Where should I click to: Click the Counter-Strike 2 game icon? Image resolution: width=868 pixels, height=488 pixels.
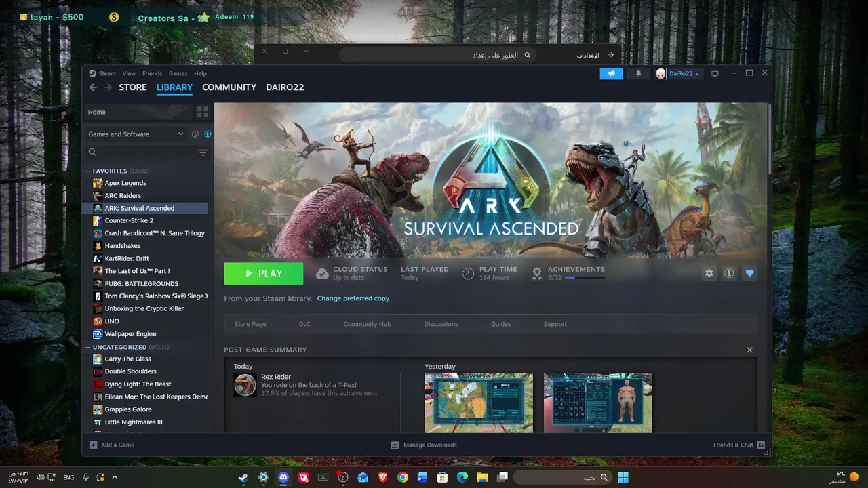pos(98,221)
